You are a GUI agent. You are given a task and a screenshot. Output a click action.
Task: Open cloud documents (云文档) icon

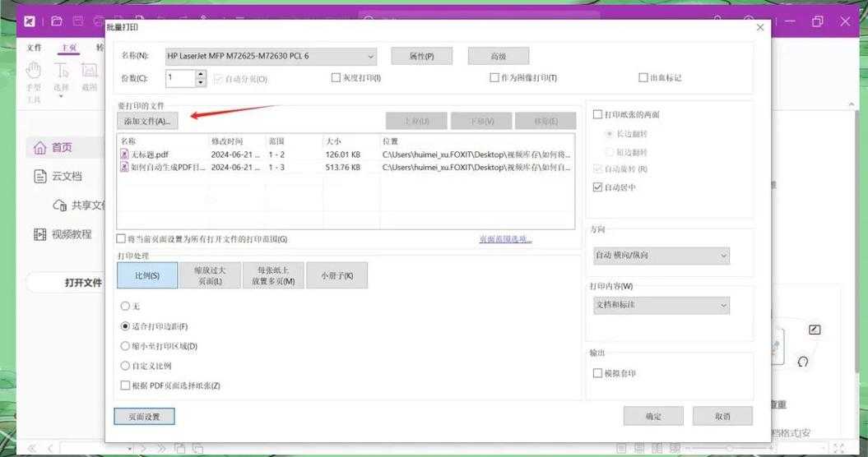(x=39, y=177)
